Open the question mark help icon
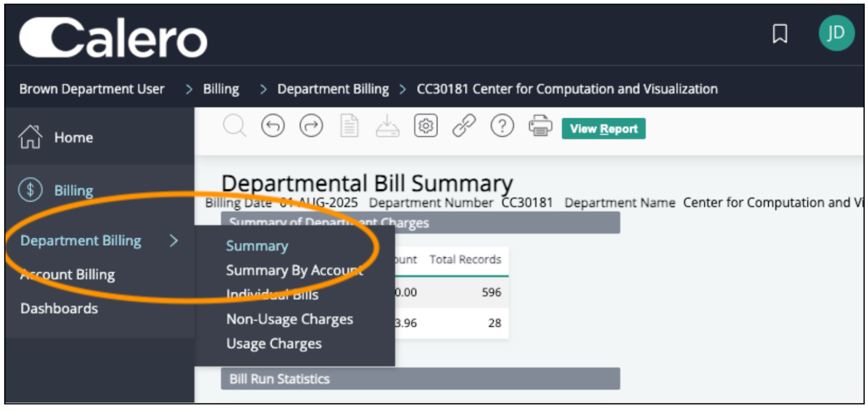Viewport: 868px width, 410px height. point(502,126)
